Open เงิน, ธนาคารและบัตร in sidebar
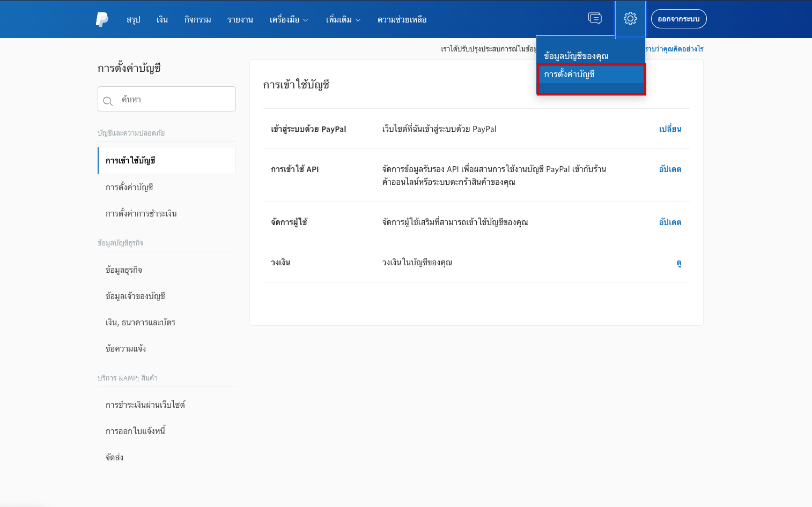Image resolution: width=812 pixels, height=507 pixels. (x=141, y=323)
